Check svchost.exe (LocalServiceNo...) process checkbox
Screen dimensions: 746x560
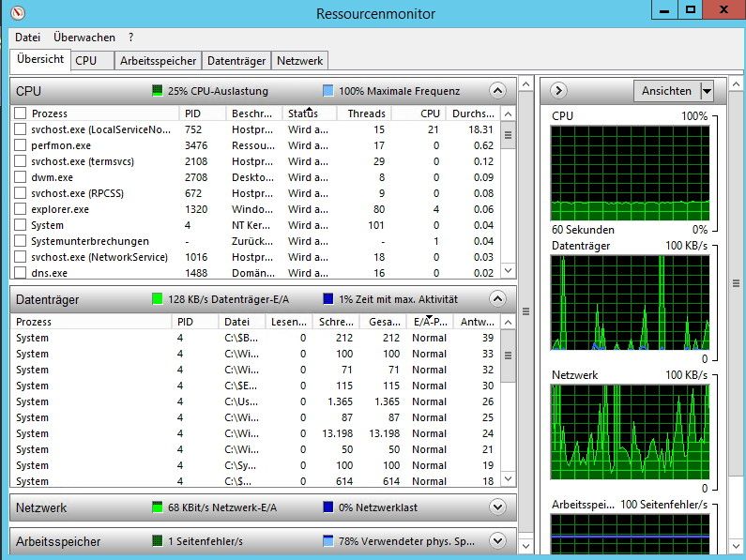(20, 129)
